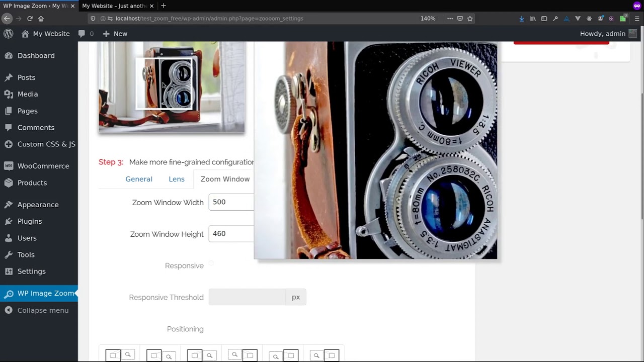Viewport: 644px width, 362px height.
Task: Toggle the Responsive checkbox
Action: (211, 263)
